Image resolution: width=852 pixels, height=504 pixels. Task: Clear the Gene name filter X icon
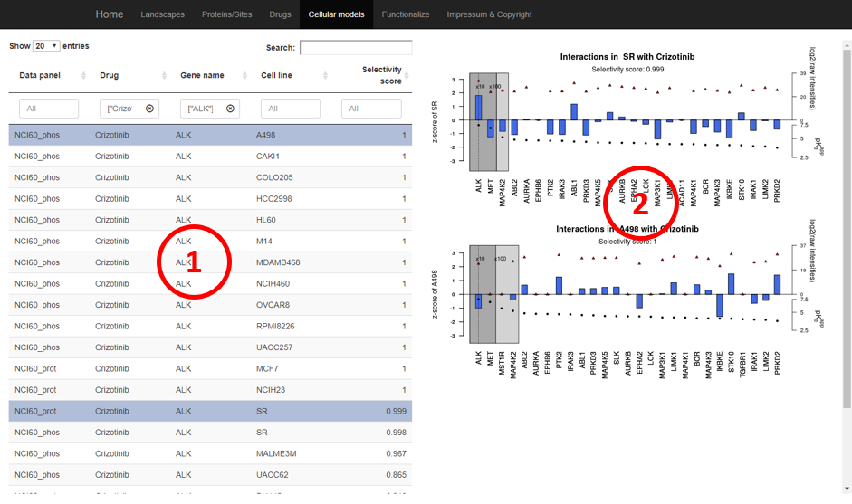(x=230, y=109)
